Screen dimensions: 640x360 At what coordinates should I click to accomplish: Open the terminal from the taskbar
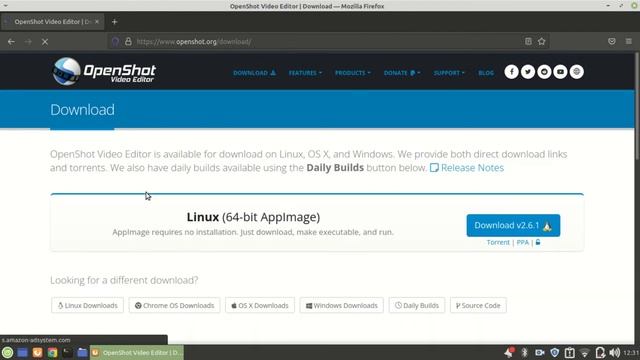pos(67,353)
